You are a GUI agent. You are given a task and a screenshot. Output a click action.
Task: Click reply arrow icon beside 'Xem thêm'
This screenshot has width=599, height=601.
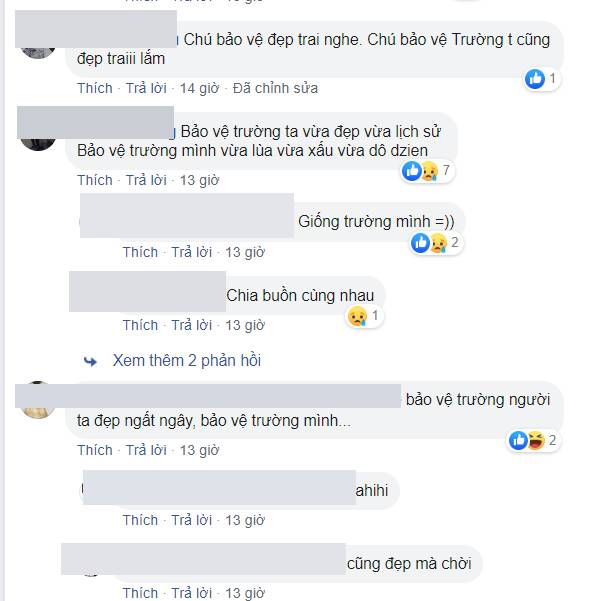[x=90, y=361]
